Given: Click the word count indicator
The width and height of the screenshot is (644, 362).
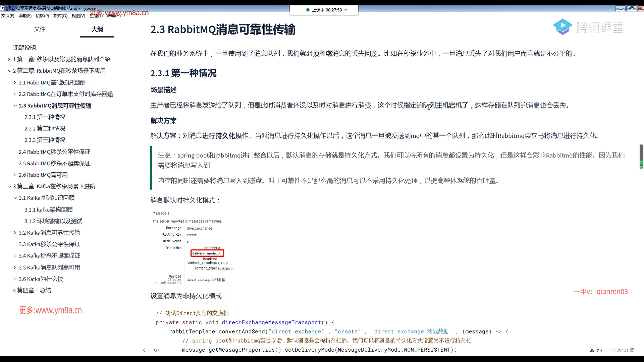Looking at the screenshot, I should 622,350.
